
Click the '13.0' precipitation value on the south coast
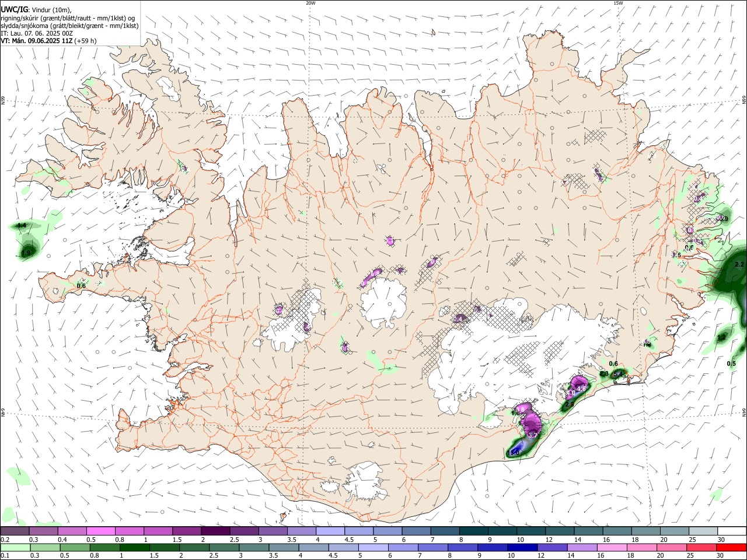[x=514, y=453]
